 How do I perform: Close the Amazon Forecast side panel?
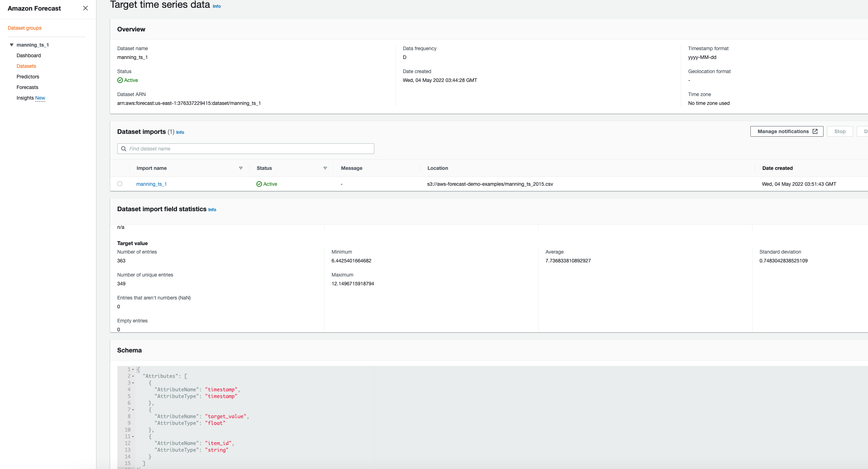85,8
